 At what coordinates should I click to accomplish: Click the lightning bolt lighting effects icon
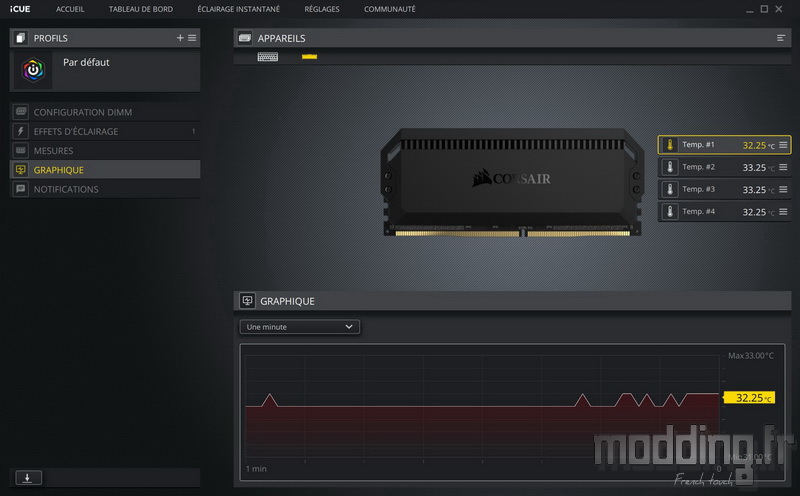[x=20, y=131]
